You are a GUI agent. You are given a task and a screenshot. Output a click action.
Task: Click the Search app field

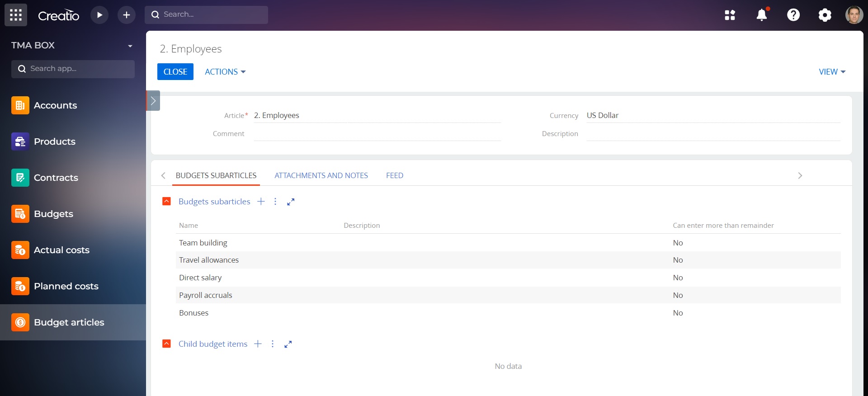pos(73,69)
